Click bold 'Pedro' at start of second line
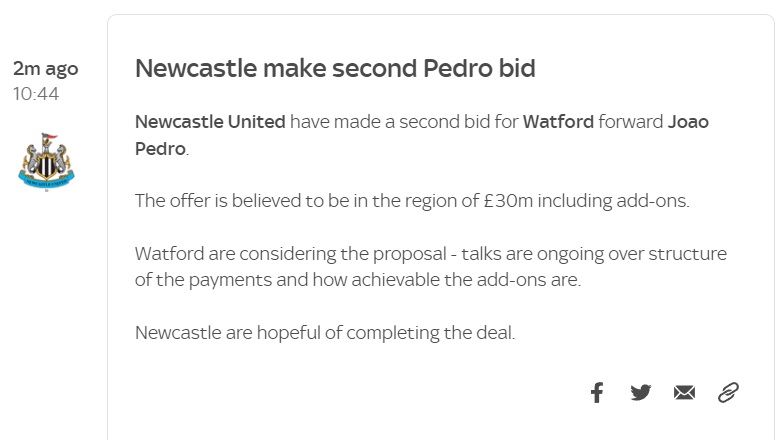Viewport: 782px width, 440px height. click(x=160, y=149)
